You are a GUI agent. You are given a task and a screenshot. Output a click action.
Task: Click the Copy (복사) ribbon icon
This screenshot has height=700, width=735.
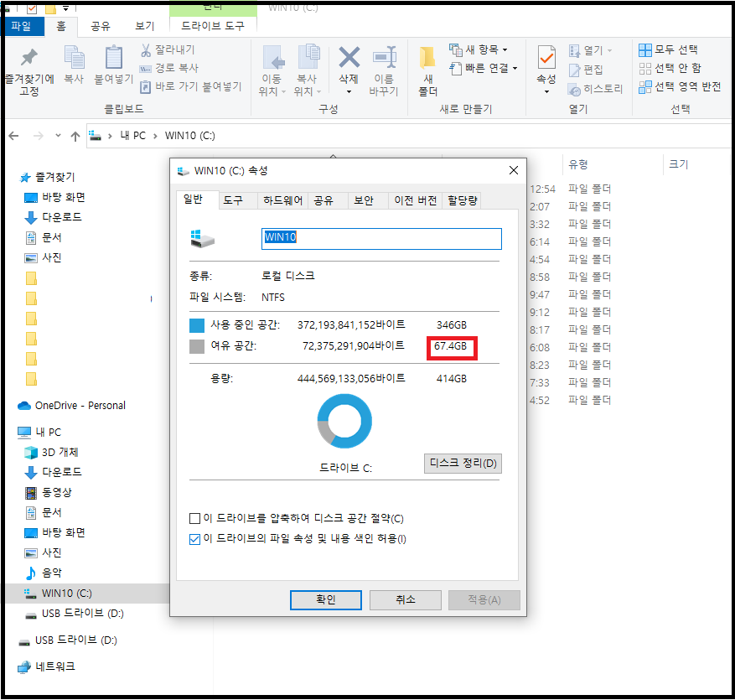(x=74, y=58)
